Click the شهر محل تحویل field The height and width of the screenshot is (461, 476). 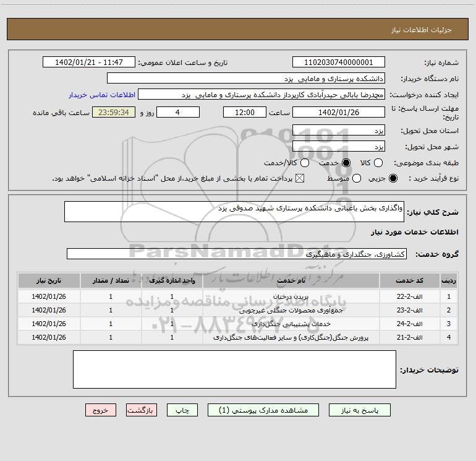[x=339, y=146]
